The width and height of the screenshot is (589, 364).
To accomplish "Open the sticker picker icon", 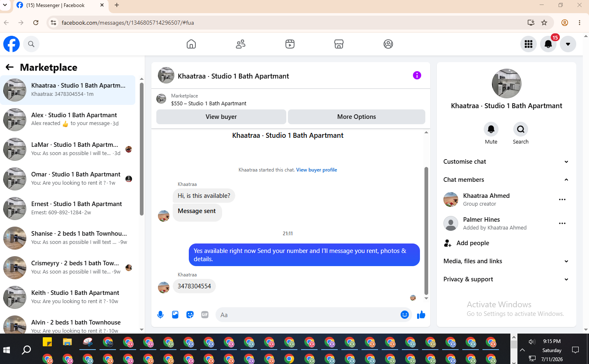I will 190,315.
